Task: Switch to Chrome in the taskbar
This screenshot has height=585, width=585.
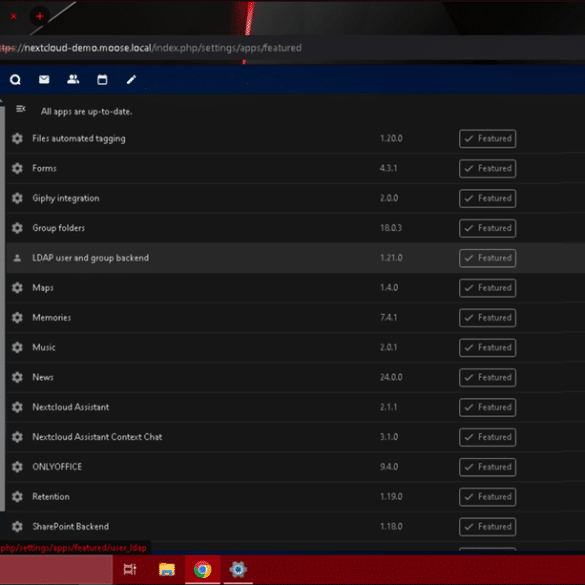Action: pos(203,569)
